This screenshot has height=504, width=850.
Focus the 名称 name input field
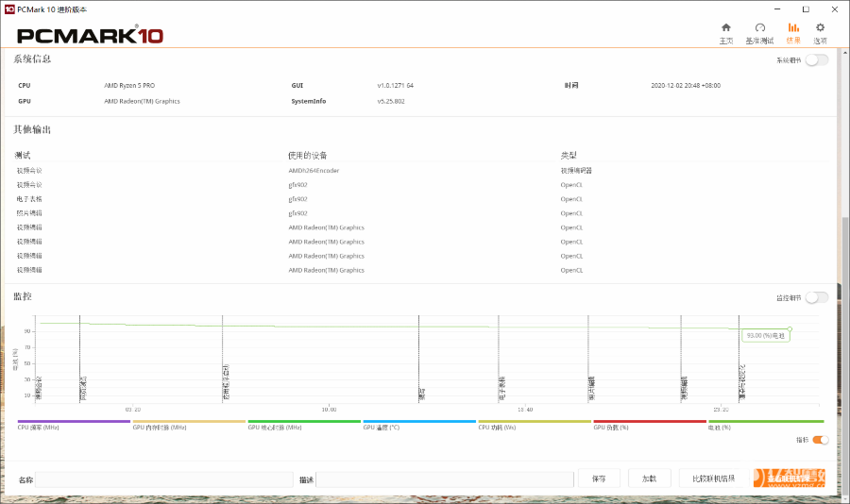[x=164, y=479]
